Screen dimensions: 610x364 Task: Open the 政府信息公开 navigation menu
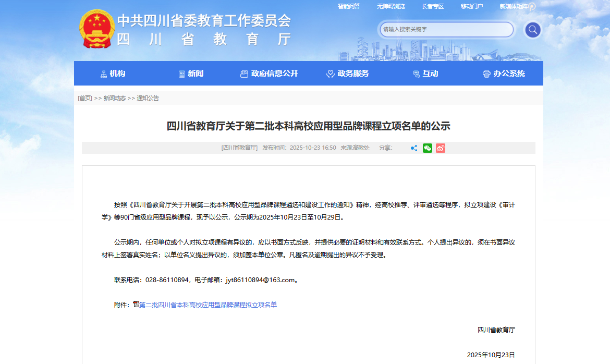(x=269, y=73)
